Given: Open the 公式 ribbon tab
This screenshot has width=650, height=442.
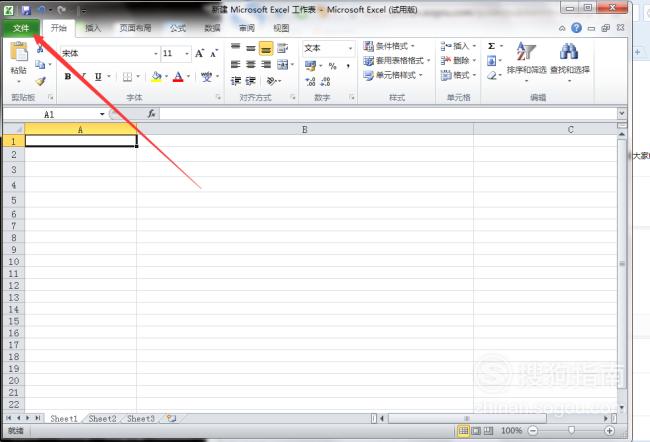Looking at the screenshot, I should [x=178, y=28].
